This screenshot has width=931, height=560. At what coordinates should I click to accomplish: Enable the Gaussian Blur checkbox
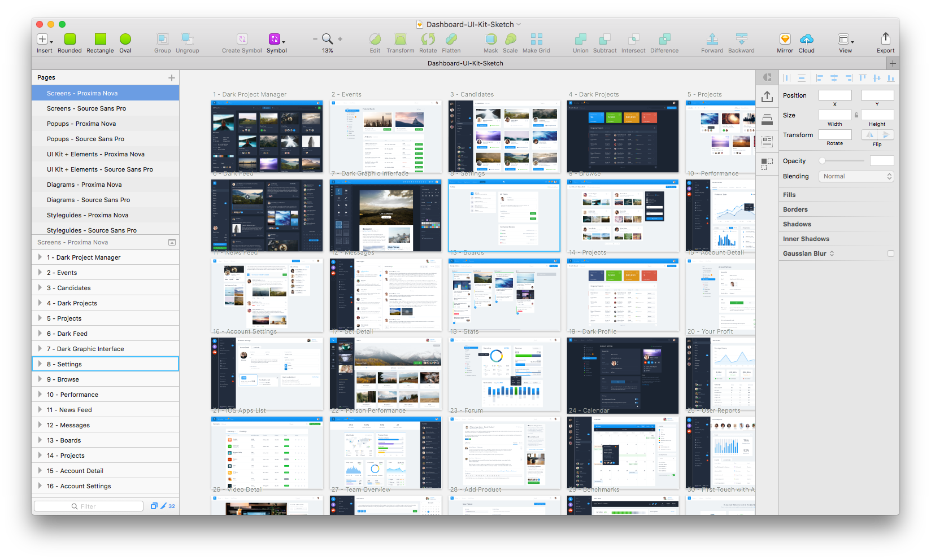(891, 253)
